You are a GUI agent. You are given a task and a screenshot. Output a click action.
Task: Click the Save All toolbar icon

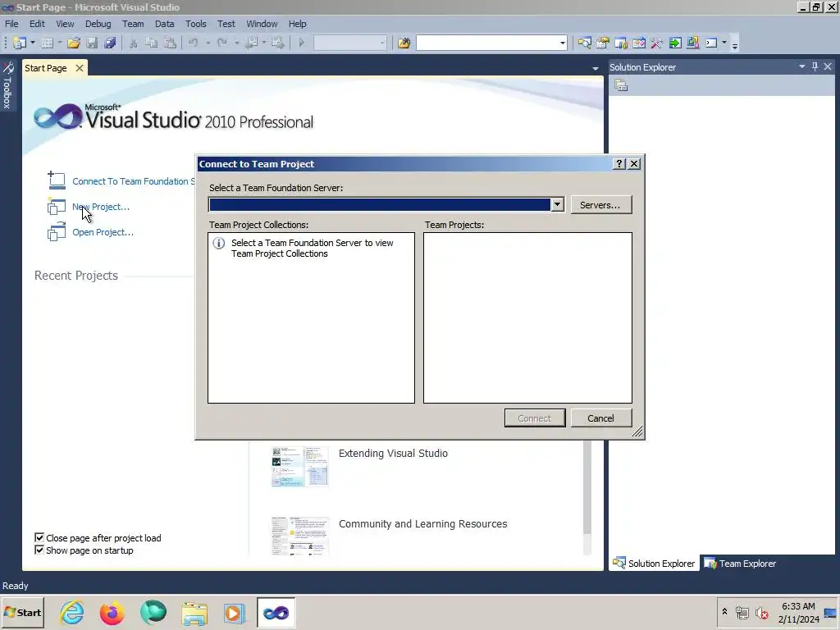click(111, 43)
